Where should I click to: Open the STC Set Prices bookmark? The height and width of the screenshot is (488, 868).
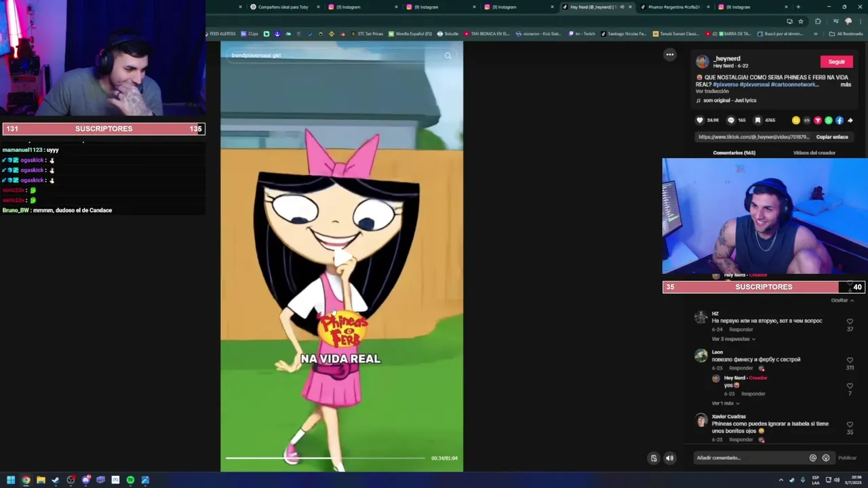tap(366, 34)
